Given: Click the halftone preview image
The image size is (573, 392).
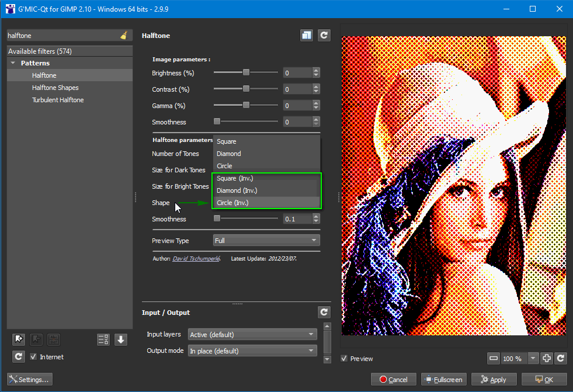Looking at the screenshot, I should tap(453, 186).
